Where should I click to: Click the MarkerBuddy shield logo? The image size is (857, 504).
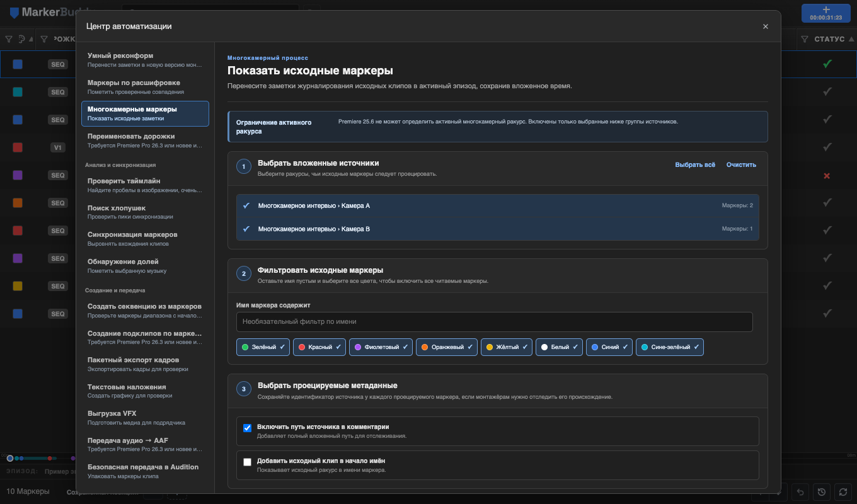(14, 12)
